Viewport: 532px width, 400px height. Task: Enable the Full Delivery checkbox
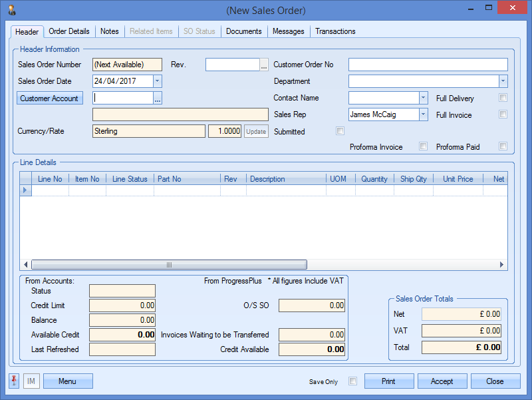503,98
